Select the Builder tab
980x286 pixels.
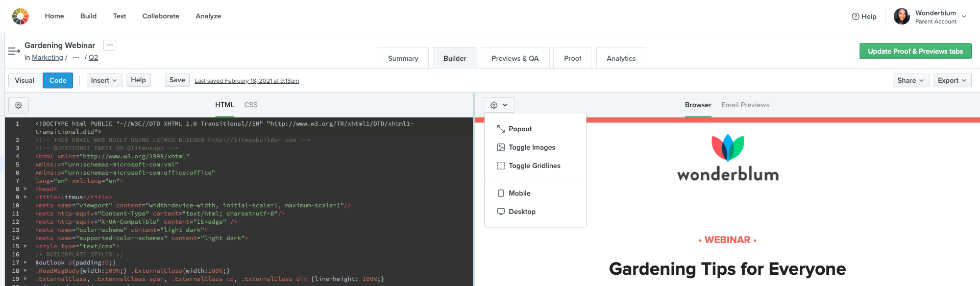click(455, 58)
